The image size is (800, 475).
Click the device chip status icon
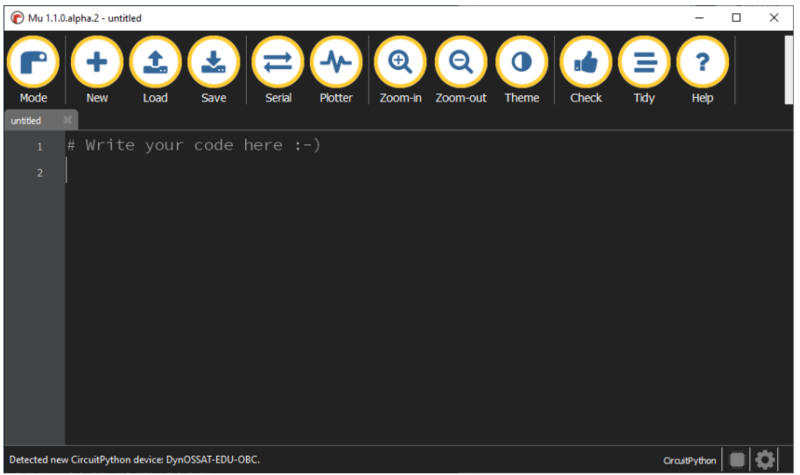click(x=737, y=460)
